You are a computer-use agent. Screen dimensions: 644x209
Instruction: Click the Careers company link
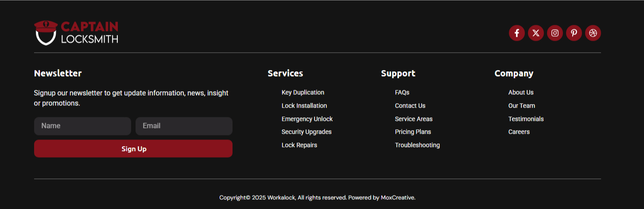[x=519, y=132]
